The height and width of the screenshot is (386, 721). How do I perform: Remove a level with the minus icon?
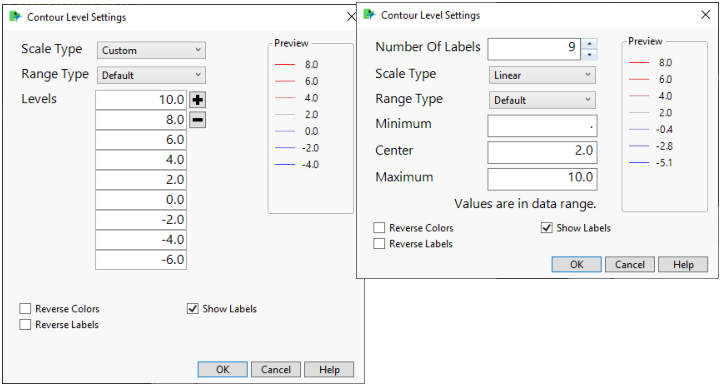tap(198, 120)
